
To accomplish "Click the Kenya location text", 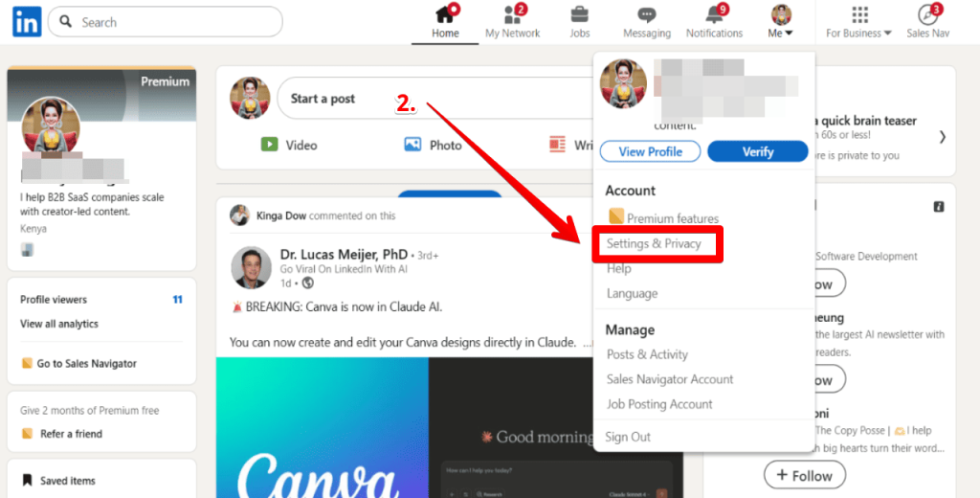I will point(33,228).
